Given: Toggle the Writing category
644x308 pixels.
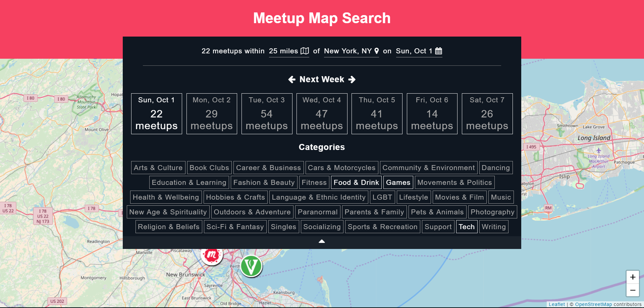Looking at the screenshot, I should click(x=494, y=227).
